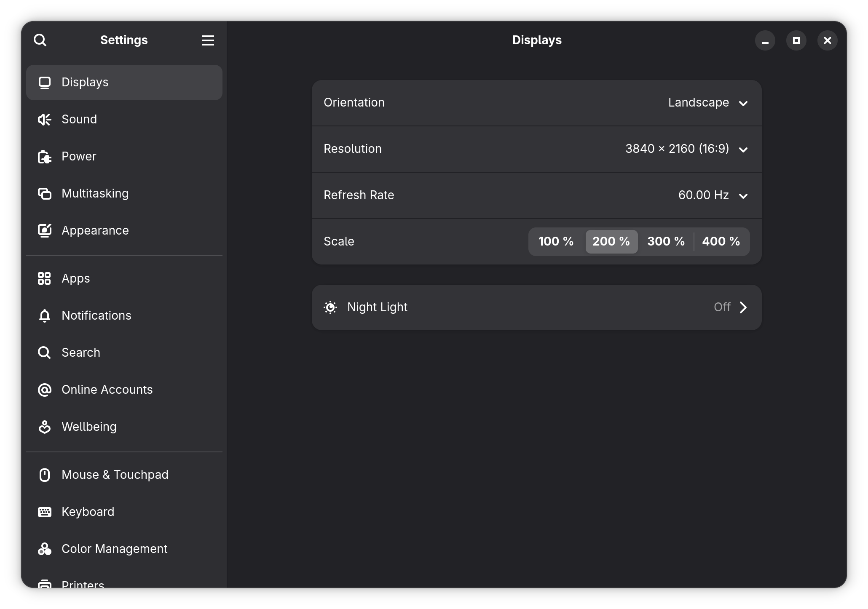This screenshot has height=609, width=868.
Task: Select the Sound speaker icon
Action: click(45, 120)
